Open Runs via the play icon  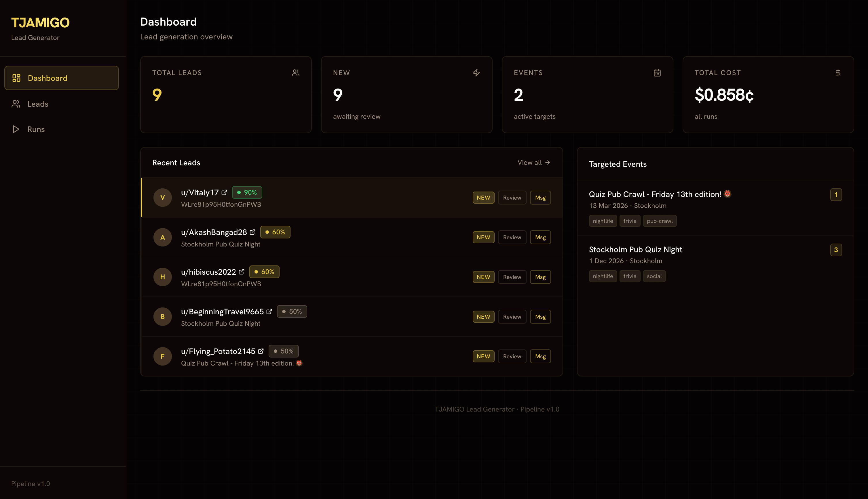click(16, 129)
